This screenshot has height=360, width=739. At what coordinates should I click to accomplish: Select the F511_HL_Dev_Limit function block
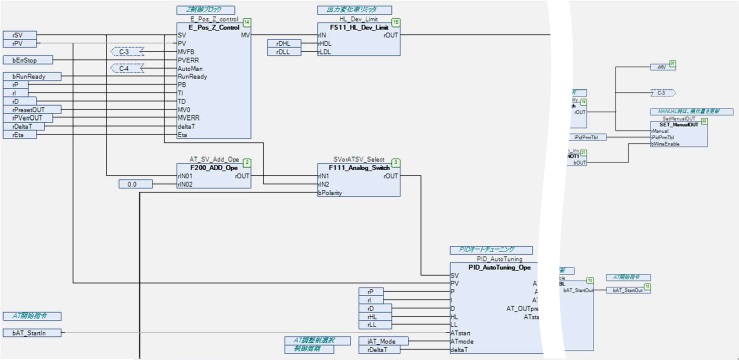pos(359,39)
